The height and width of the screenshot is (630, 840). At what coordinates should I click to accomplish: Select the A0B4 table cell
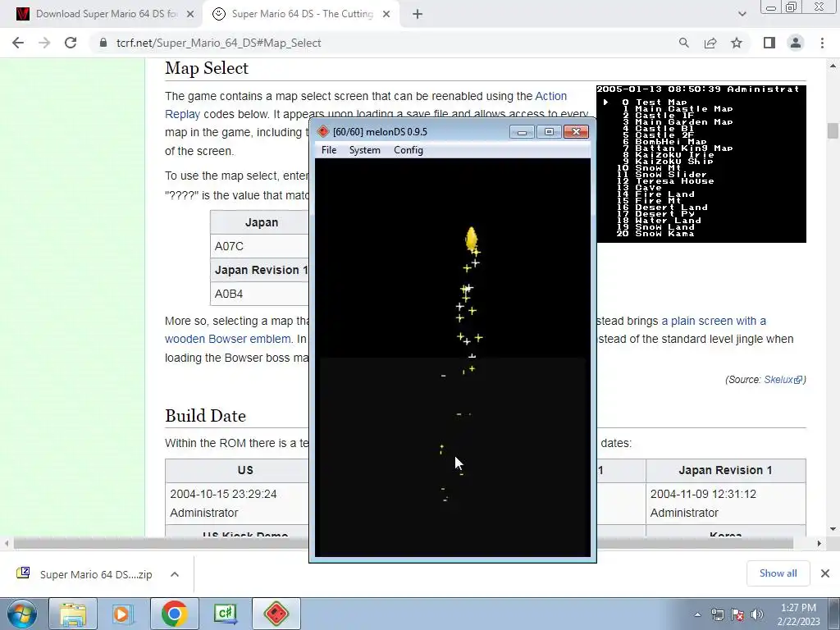(260, 294)
